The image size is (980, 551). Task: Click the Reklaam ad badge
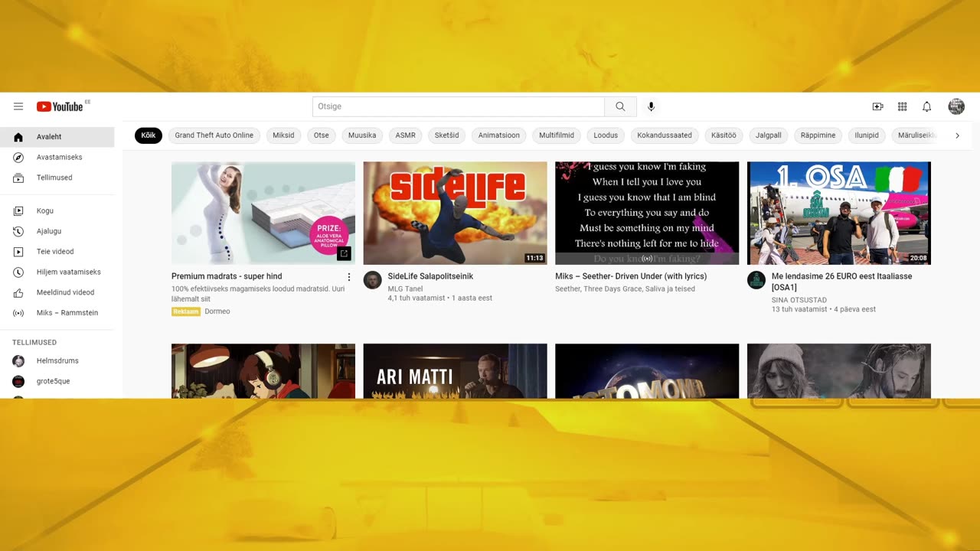click(x=186, y=311)
